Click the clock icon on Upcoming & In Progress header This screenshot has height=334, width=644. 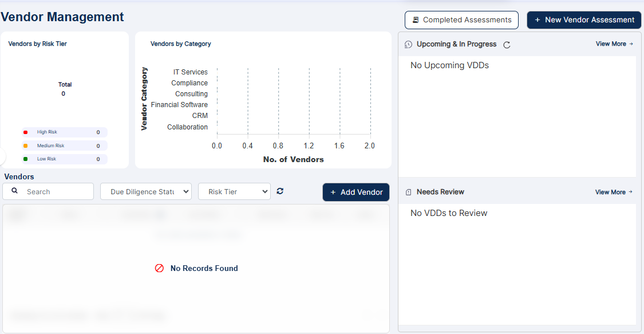pos(407,44)
